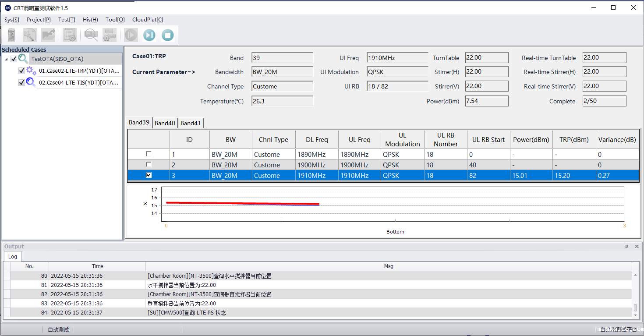Click the mobile phone device toolbar icon
Viewport: 644px width, 336px height.
pos(12,35)
